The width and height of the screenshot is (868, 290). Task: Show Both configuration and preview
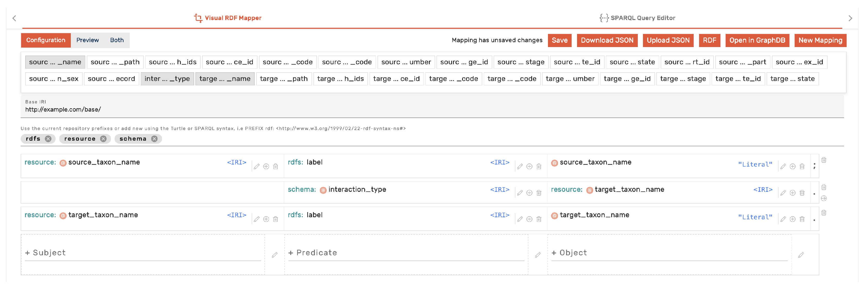117,40
